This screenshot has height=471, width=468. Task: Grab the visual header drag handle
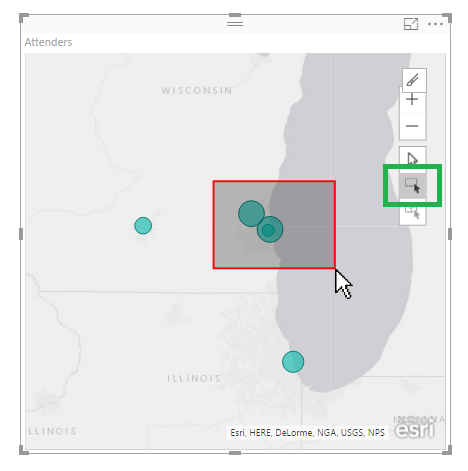pyautogui.click(x=235, y=24)
